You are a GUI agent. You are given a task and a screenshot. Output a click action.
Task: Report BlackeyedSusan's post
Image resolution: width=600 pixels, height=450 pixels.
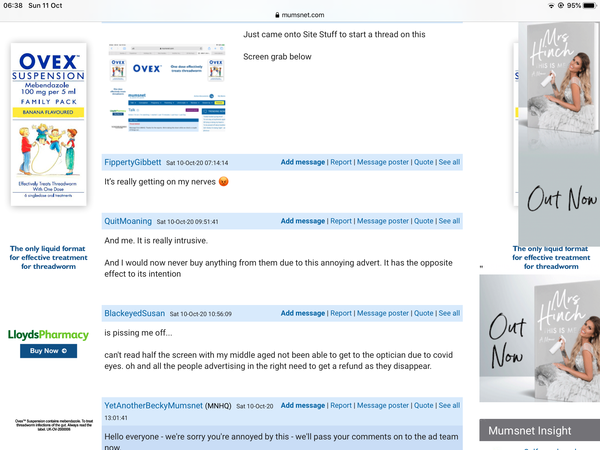(341, 313)
